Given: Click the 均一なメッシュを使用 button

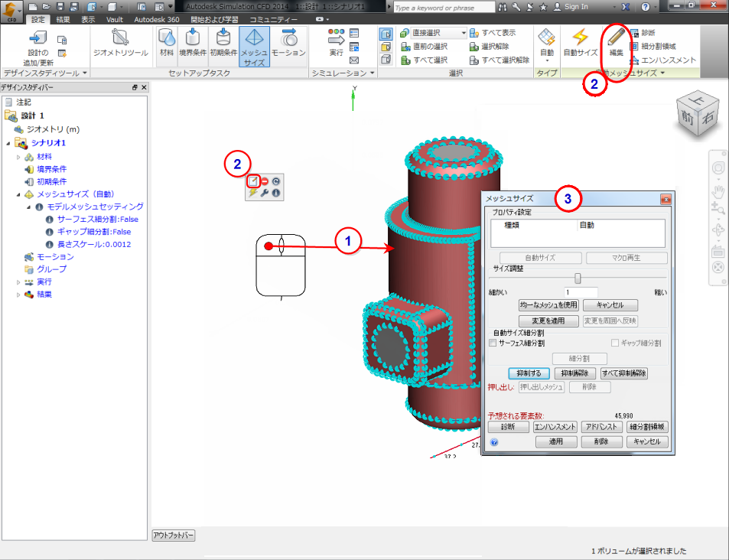Looking at the screenshot, I should [x=548, y=305].
